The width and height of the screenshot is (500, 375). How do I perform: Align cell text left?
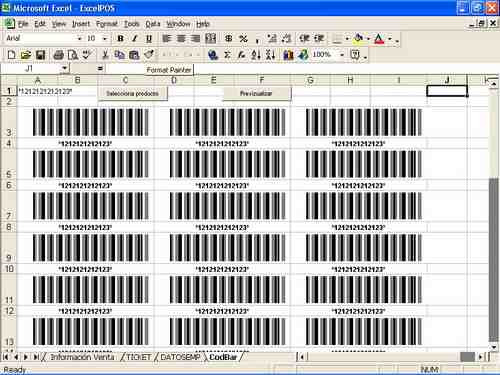(x=167, y=39)
